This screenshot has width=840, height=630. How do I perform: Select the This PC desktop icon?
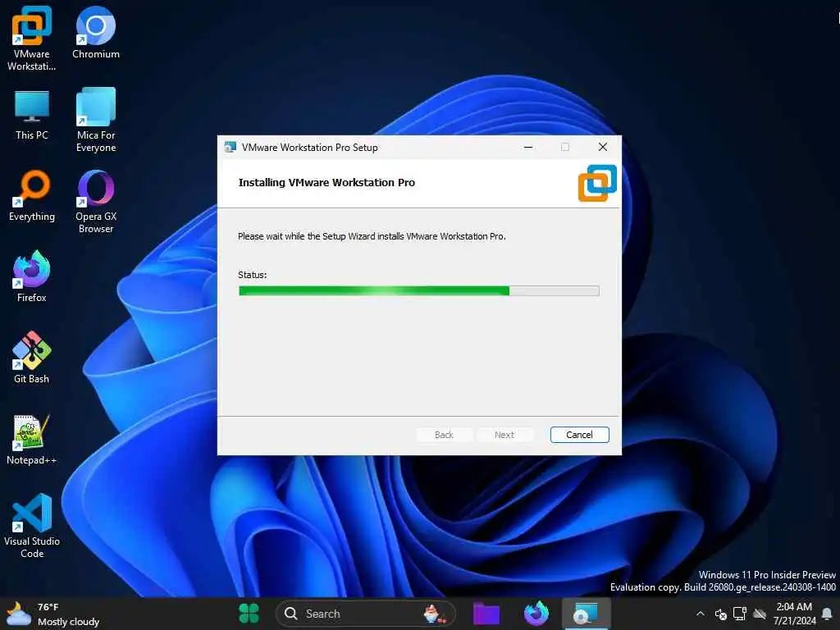pyautogui.click(x=32, y=115)
